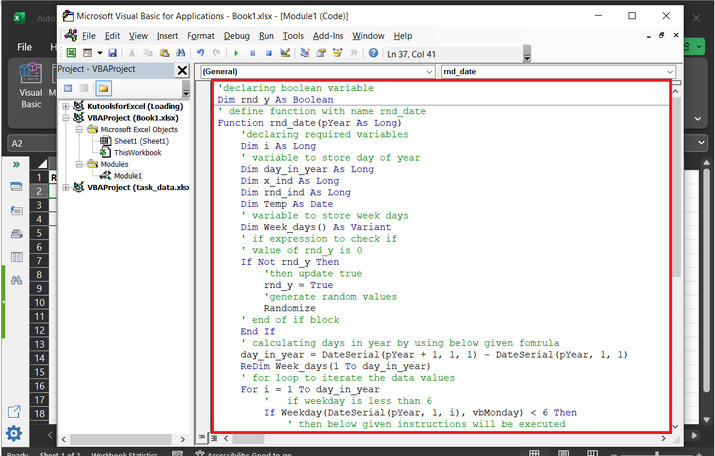715x456 pixels.
Task: Click the Find binoculars icon in VBA toolbar
Action: click(181, 53)
